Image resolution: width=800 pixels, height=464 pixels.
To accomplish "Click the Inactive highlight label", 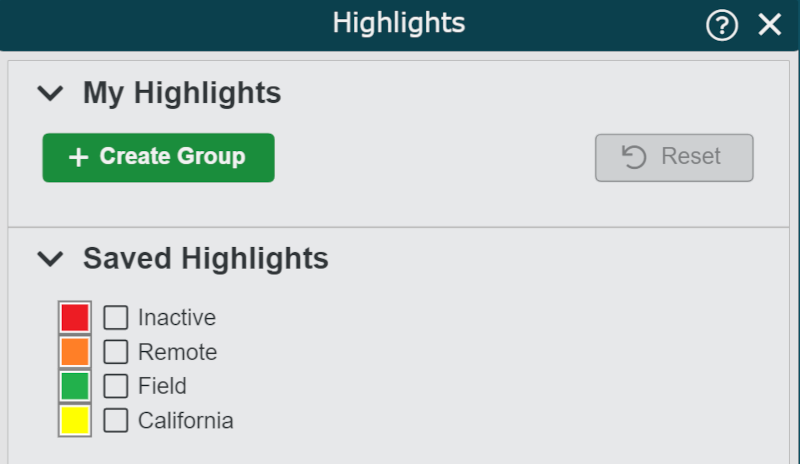I will pos(177,318).
